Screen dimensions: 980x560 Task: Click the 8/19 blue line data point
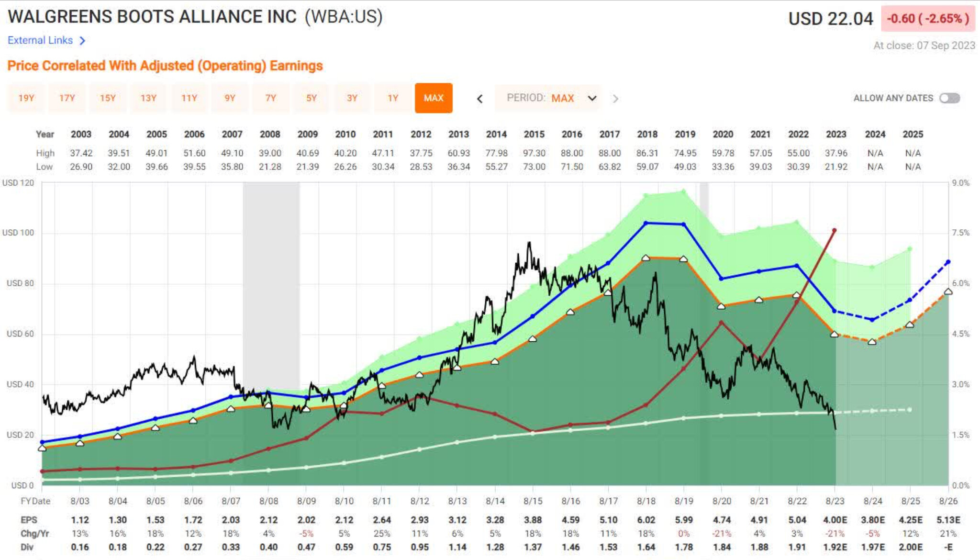[683, 224]
